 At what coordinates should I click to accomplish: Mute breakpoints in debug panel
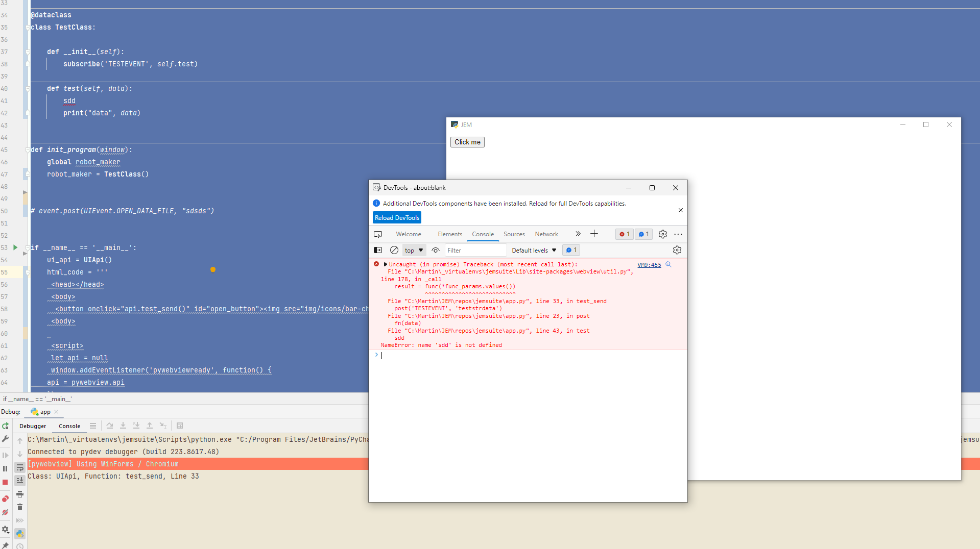[6, 512]
